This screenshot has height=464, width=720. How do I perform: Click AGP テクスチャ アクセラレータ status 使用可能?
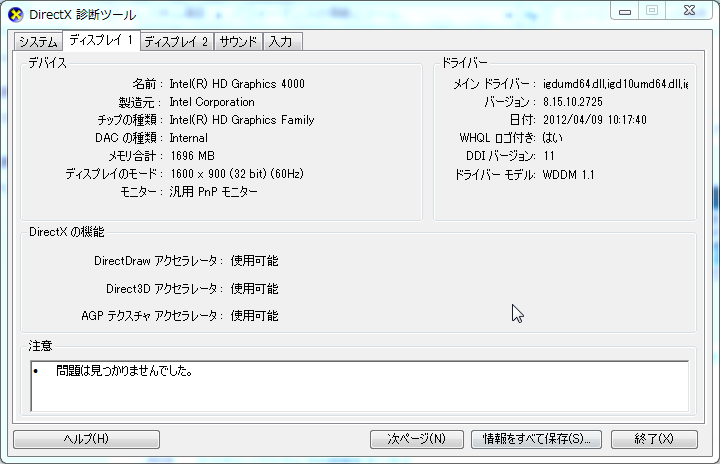pos(254,316)
